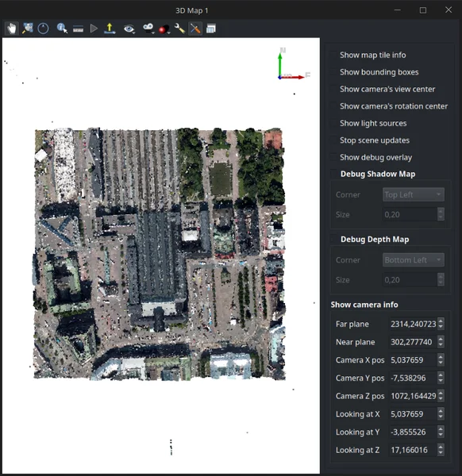The height and width of the screenshot is (476, 462).
Task: Open the animations play icon
Action: [x=94, y=29]
